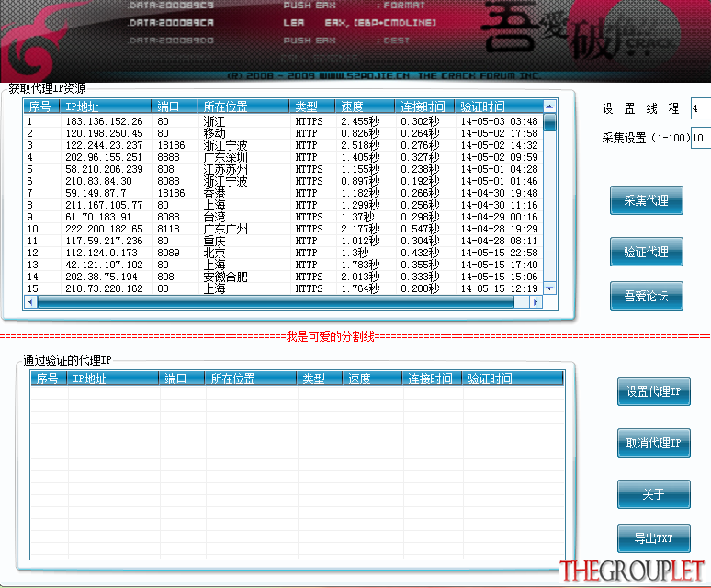Select the row with IP 122.244.23.237
The width and height of the screenshot is (711, 588).
pos(284,145)
